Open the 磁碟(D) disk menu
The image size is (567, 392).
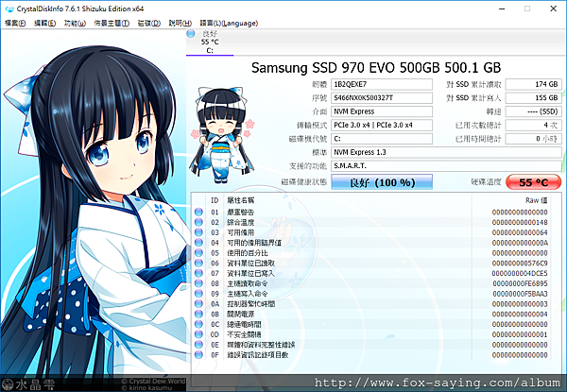(149, 23)
